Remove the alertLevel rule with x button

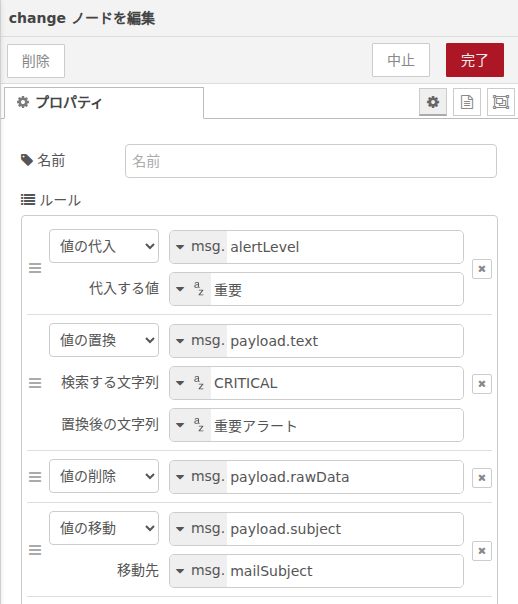tap(482, 269)
